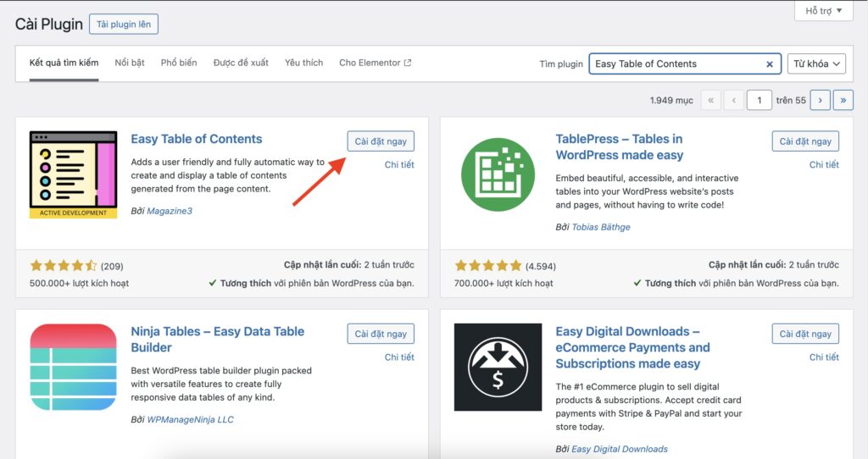Viewport: 868px width, 459px height.
Task: Jump to last page of results
Action: click(843, 100)
